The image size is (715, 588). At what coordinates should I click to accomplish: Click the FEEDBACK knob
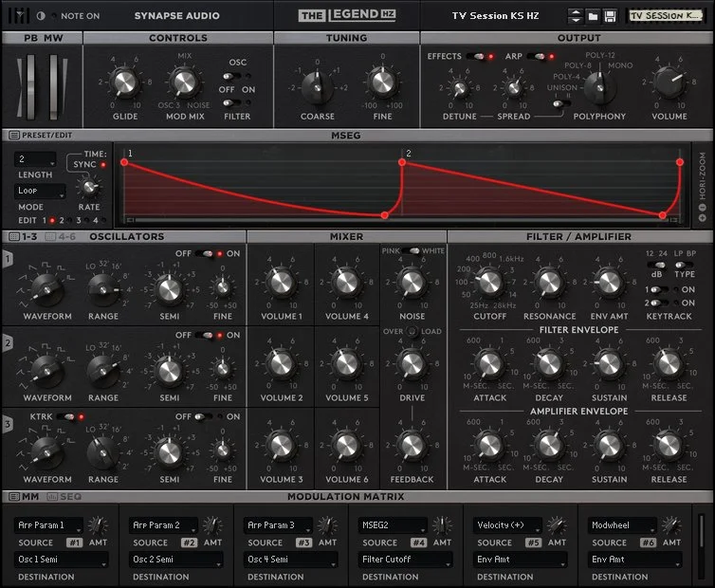coord(412,445)
